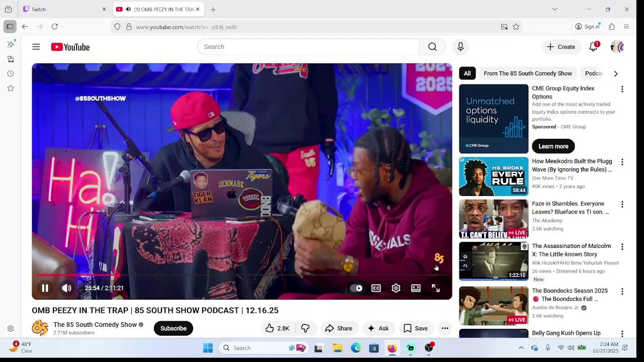The image size is (644, 362).
Task: Go back to previous page
Action: (25, 27)
